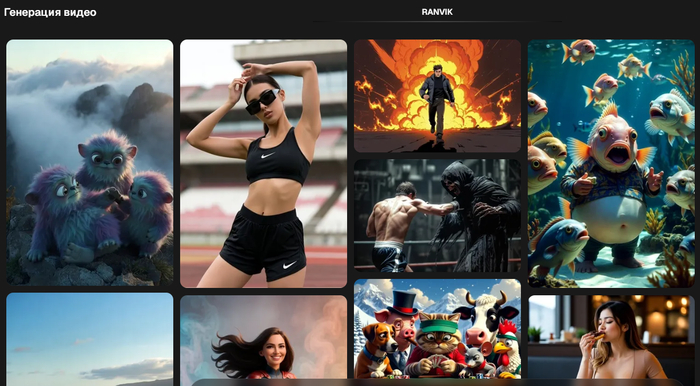Click the Генерация видео heading
This screenshot has width=700, height=386.
(x=50, y=12)
